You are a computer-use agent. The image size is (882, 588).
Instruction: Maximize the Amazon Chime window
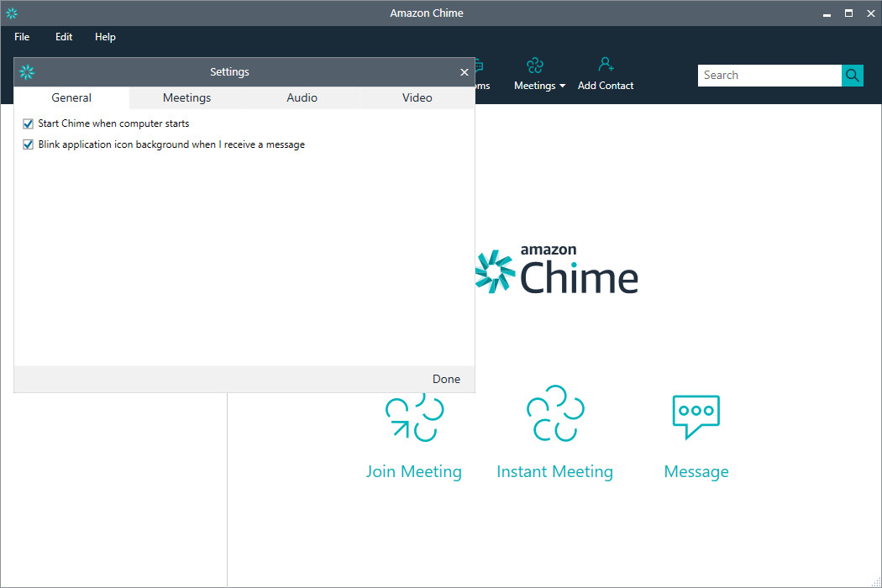point(848,13)
